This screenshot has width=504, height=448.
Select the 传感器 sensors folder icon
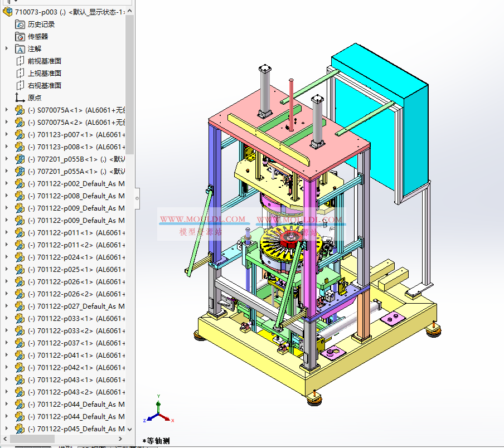point(20,36)
